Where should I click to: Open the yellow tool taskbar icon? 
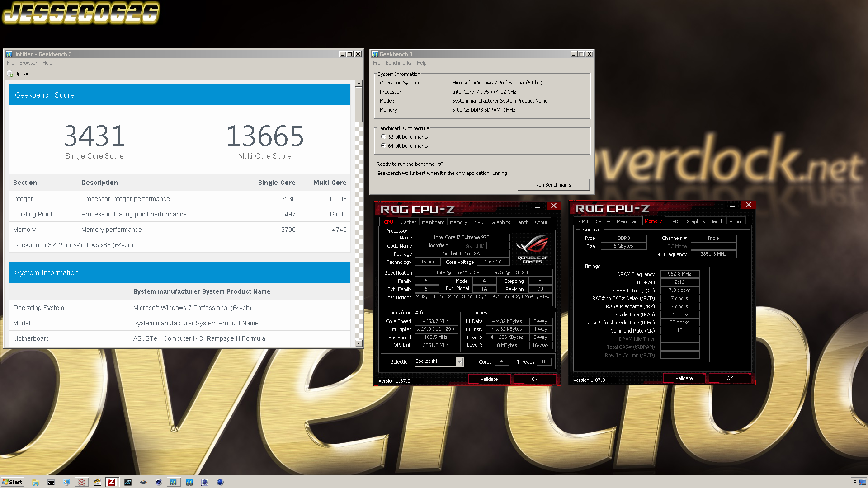(x=97, y=482)
